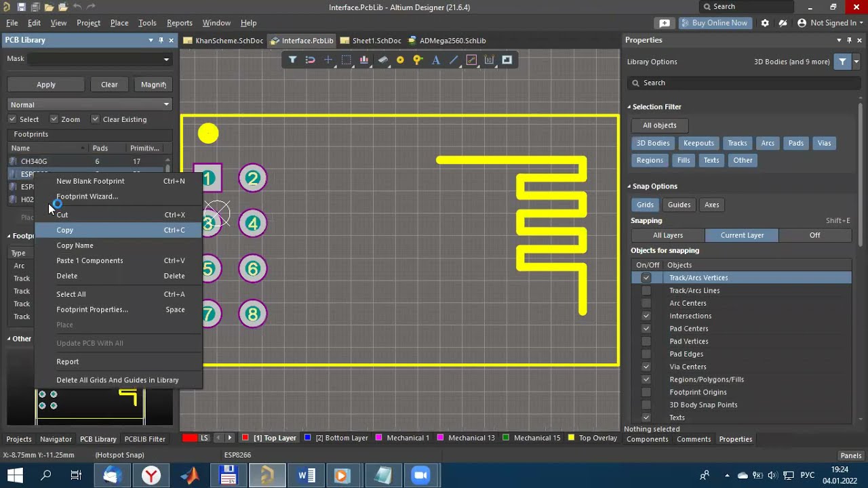The width and height of the screenshot is (868, 488).
Task: Click the All objects filter button
Action: pos(660,125)
